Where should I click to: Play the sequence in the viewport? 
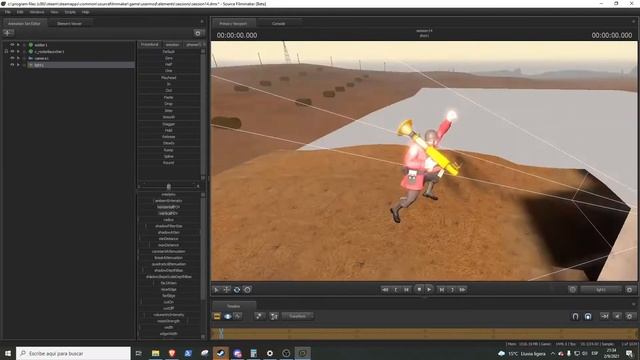coord(429,289)
